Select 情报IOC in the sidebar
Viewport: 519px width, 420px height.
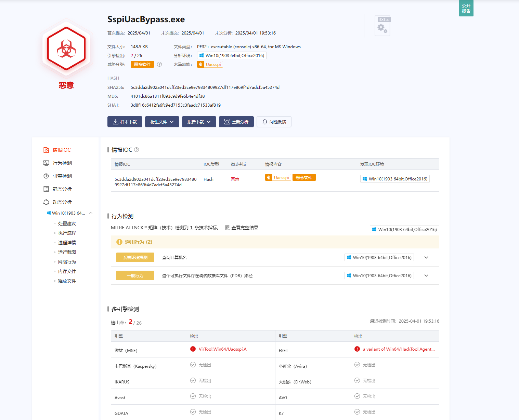click(57, 150)
